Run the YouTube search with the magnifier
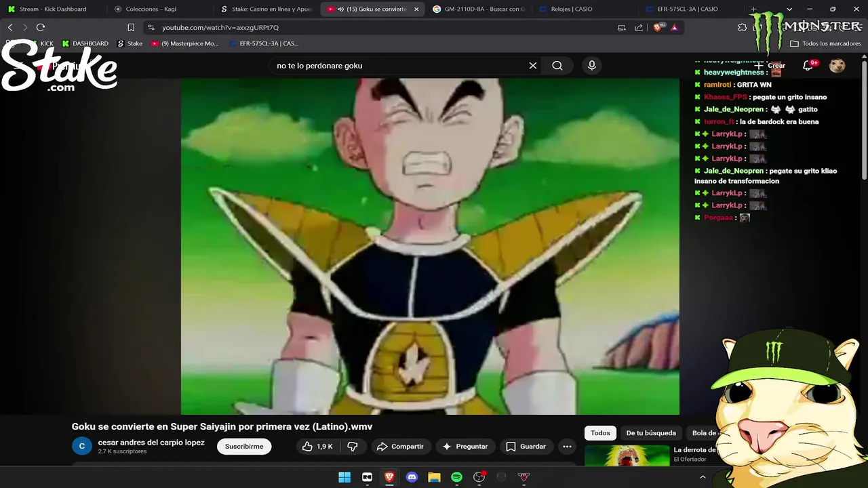Screen dimensions: 868x488 [x=557, y=66]
